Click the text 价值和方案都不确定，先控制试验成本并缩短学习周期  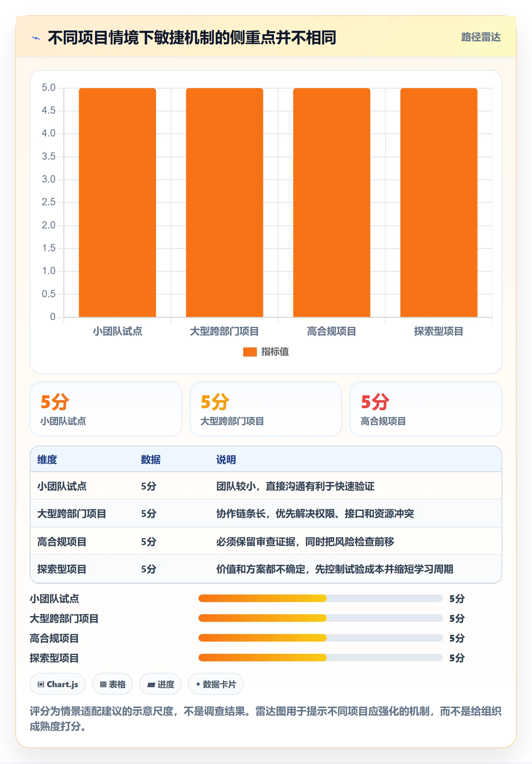pos(335,569)
